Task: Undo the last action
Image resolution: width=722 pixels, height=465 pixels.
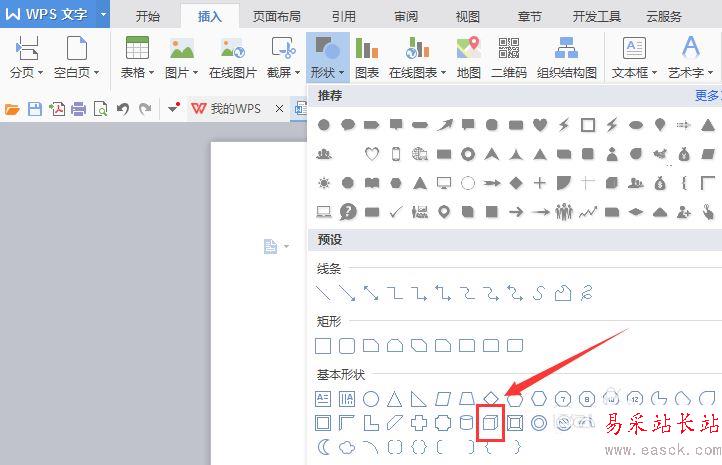Action: coord(122,109)
